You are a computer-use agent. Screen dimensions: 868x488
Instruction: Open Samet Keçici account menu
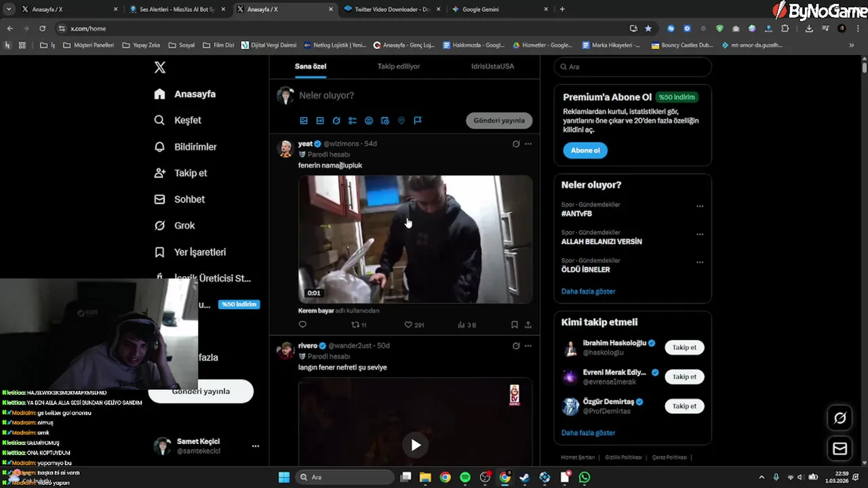tap(255, 446)
